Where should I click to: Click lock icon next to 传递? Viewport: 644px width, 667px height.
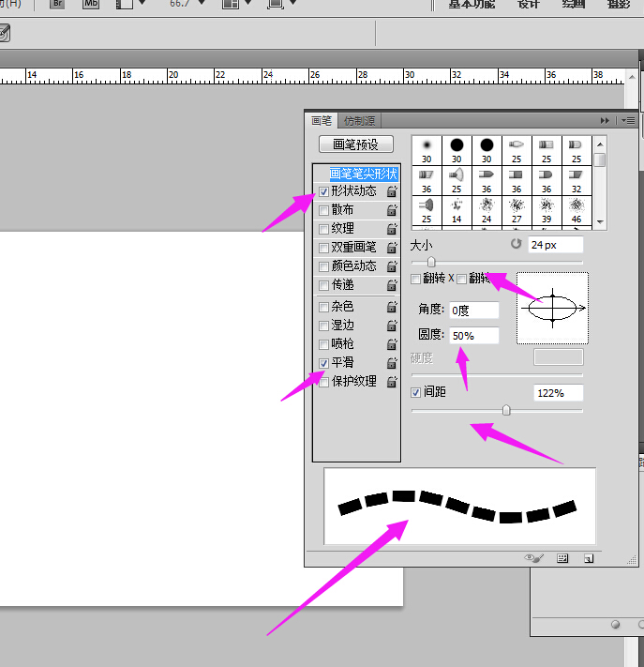click(392, 285)
